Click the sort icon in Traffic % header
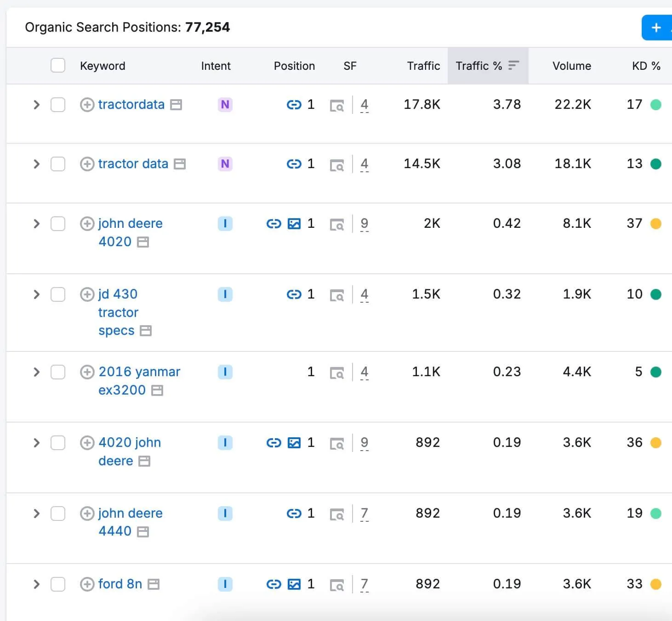This screenshot has height=621, width=672. [513, 65]
